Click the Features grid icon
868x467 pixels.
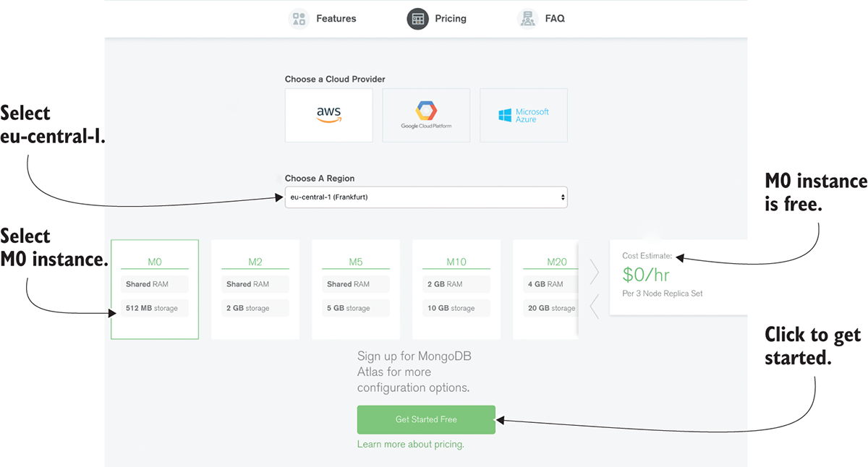tap(299, 19)
